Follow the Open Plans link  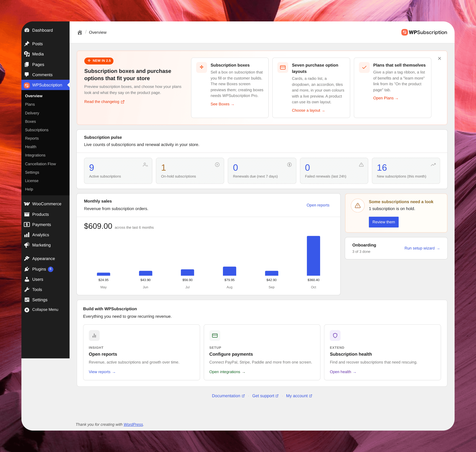pyautogui.click(x=385, y=98)
